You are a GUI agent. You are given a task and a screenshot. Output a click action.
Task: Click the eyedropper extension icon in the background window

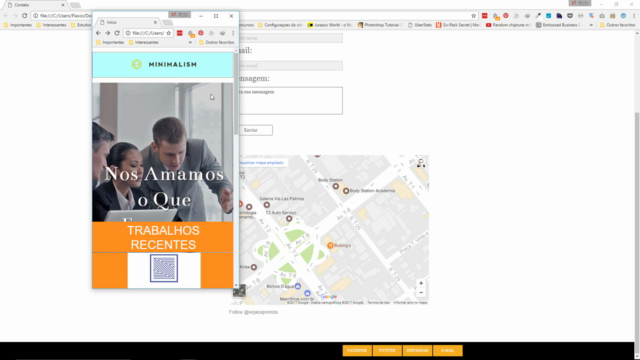[538, 16]
